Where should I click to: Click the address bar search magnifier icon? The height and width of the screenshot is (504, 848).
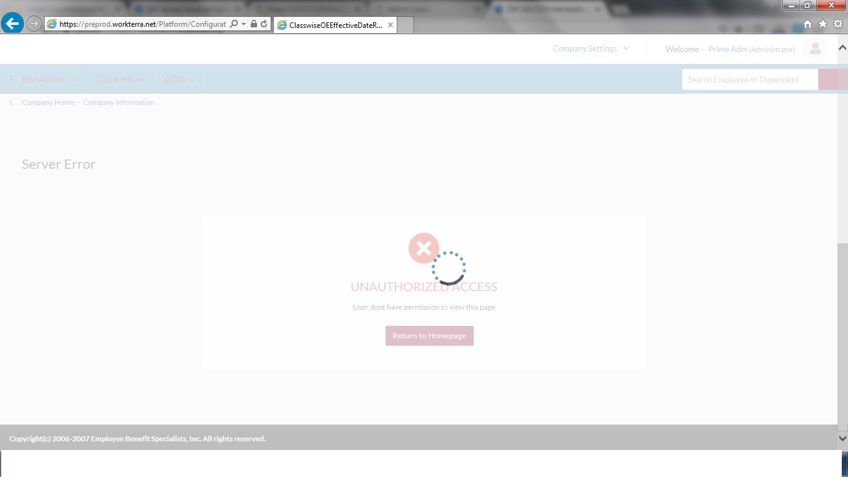coord(233,24)
